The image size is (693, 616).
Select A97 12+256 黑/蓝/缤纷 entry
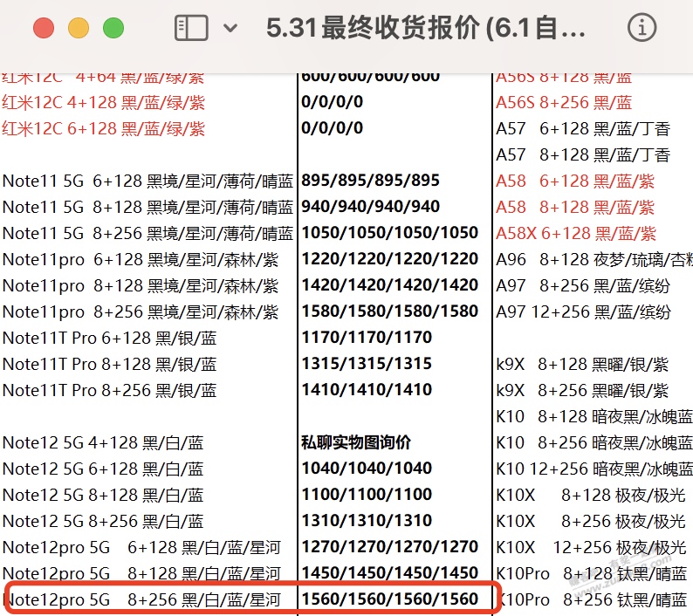click(583, 312)
